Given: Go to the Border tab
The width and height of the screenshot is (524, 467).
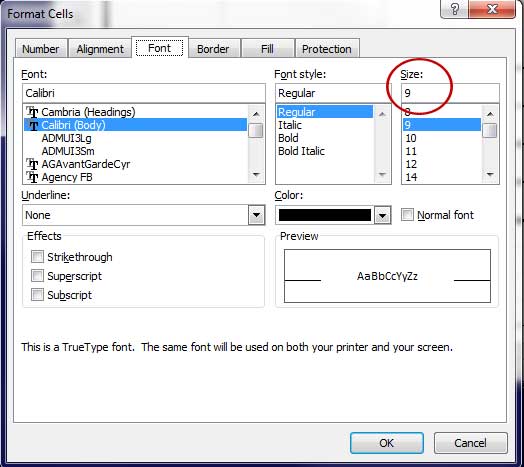Looking at the screenshot, I should tap(213, 49).
